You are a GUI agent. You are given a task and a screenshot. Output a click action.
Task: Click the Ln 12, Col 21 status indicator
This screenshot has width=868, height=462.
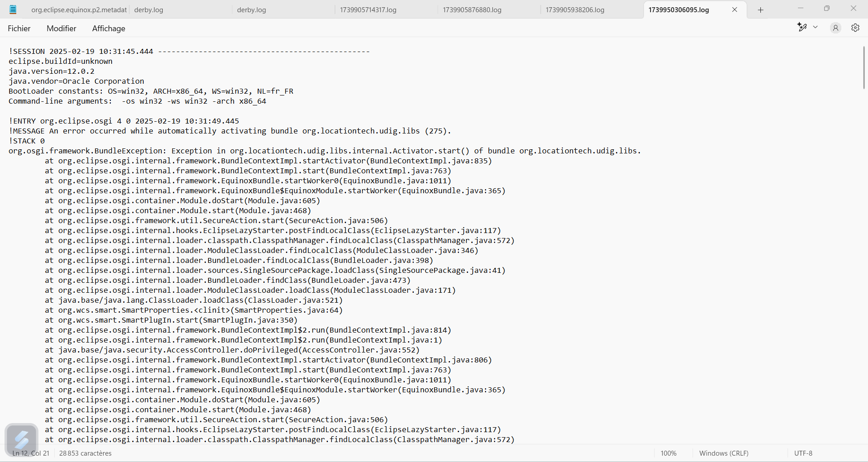32,453
